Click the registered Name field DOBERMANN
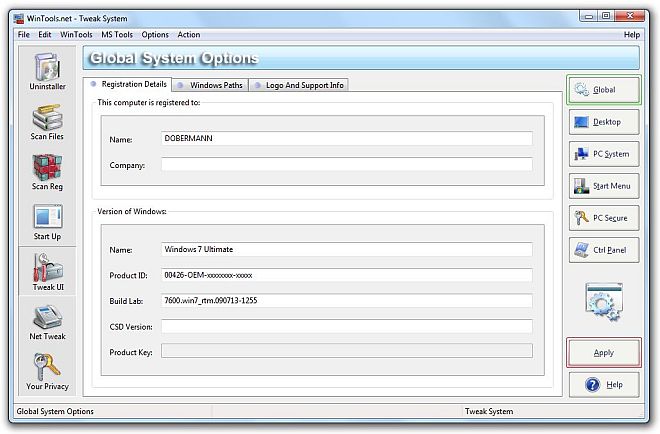 click(x=347, y=138)
